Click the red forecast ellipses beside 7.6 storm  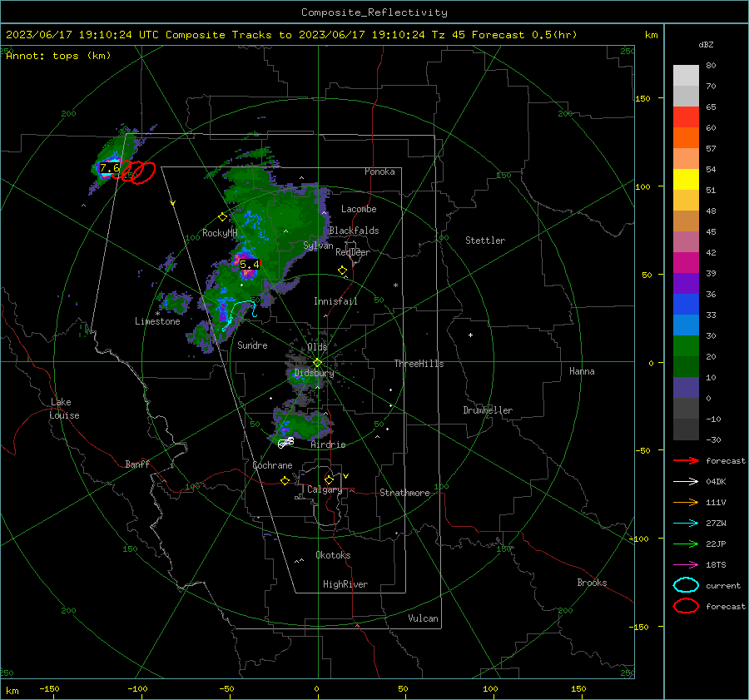(137, 172)
